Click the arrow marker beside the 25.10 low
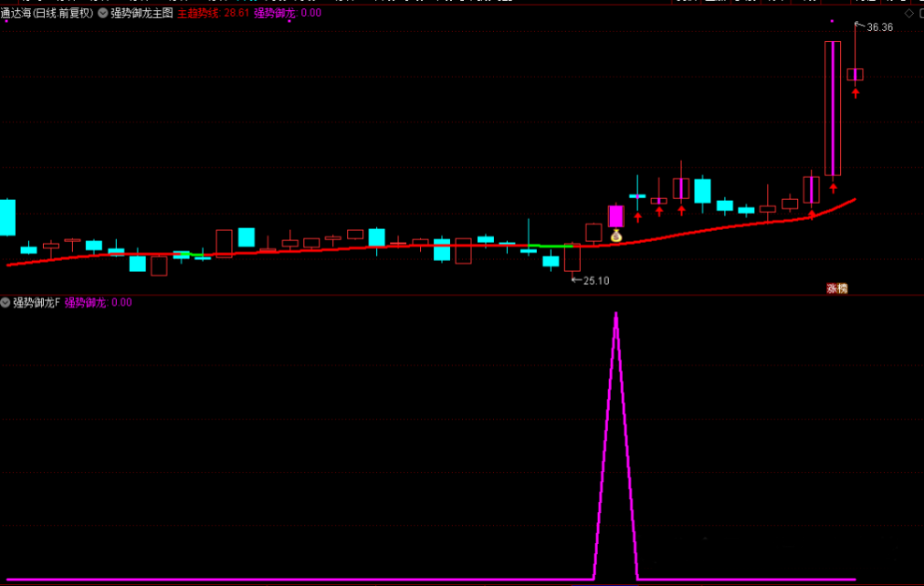 pos(575,280)
